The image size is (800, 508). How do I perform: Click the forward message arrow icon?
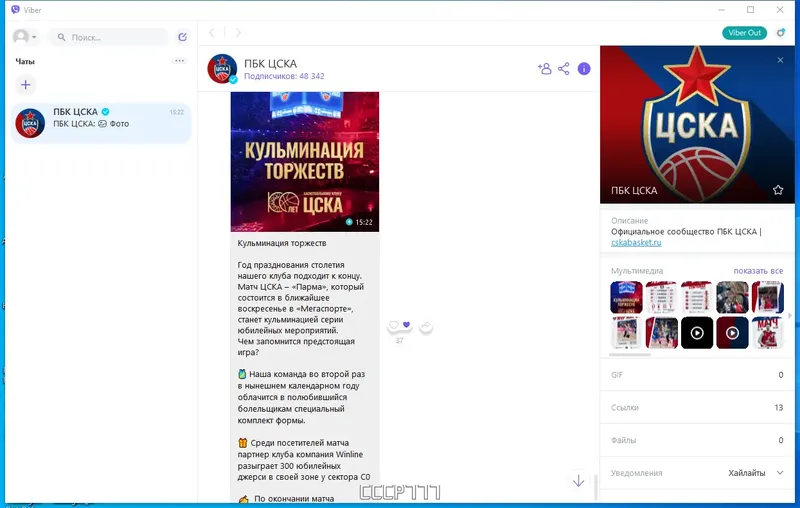click(x=426, y=325)
